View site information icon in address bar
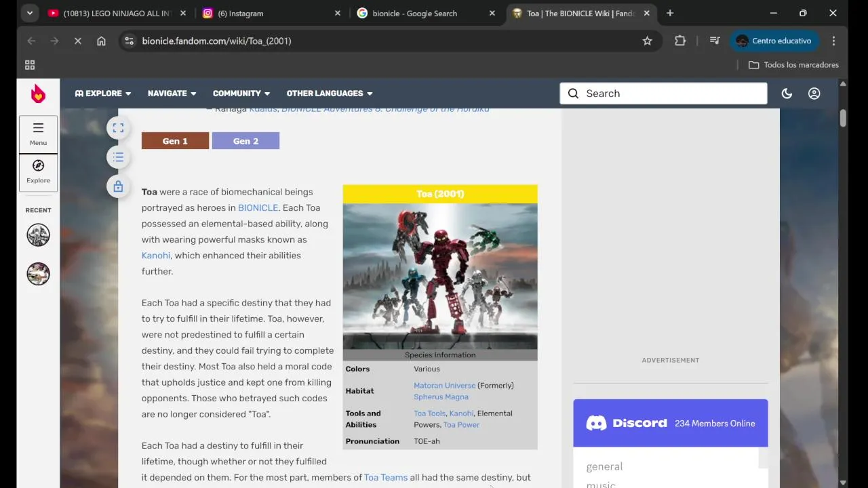The image size is (868, 488). click(129, 41)
